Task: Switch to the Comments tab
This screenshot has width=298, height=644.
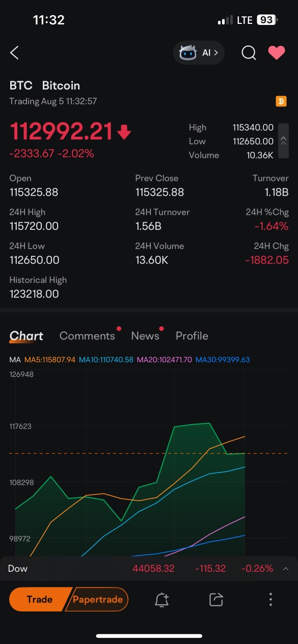Action: click(87, 336)
